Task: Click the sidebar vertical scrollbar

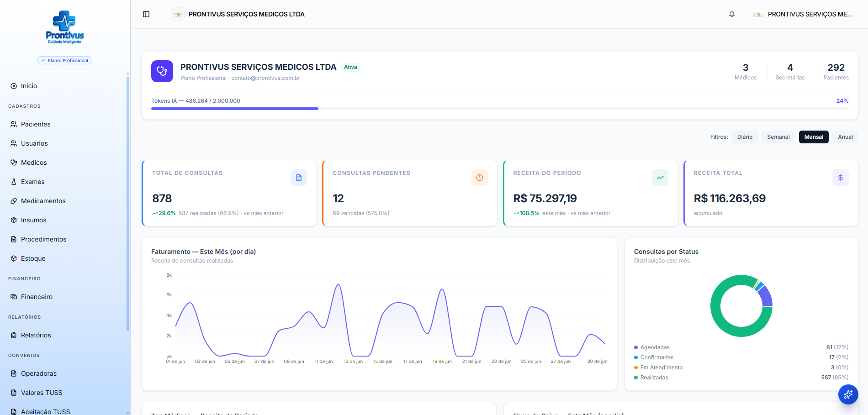Action: [128, 203]
